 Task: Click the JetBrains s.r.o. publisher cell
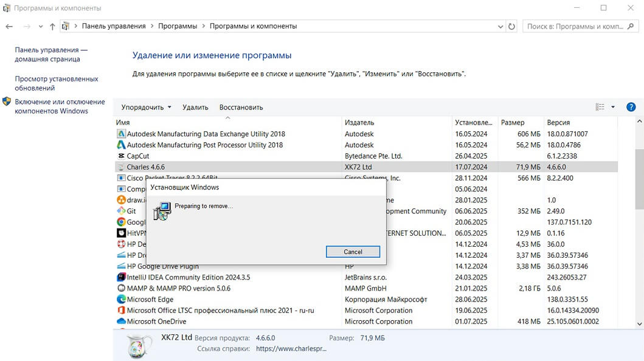coord(365,277)
